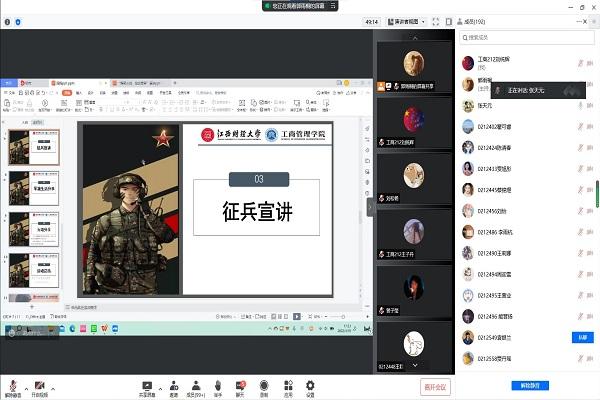The width and height of the screenshot is (600, 400).
Task: Select the camel avatar video tile
Action: point(414,67)
